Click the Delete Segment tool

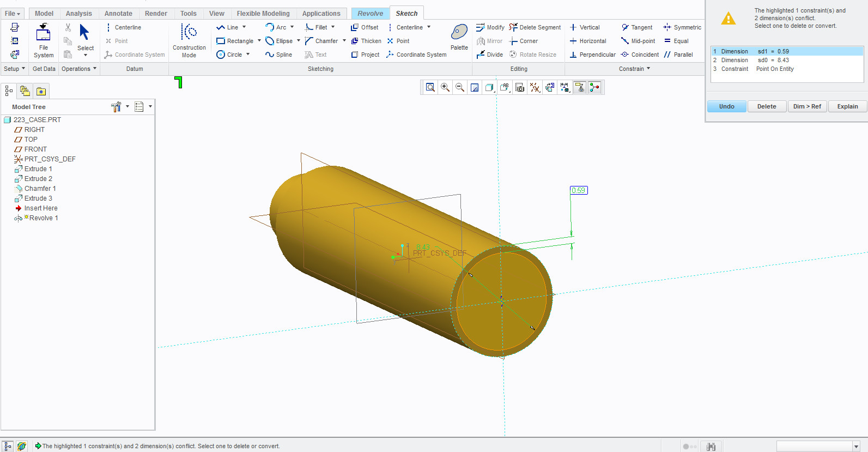(x=535, y=27)
